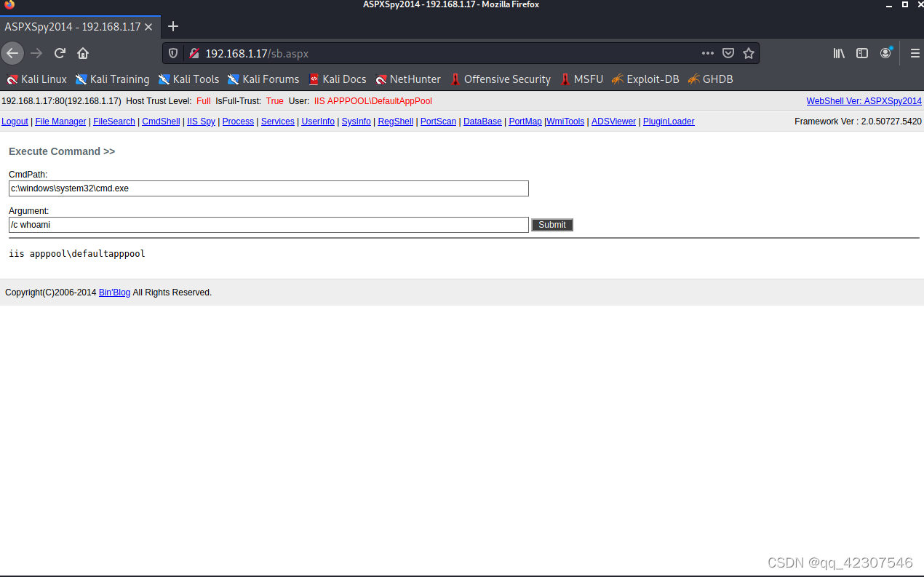Open the Services page
Screen dimensions: 924x577
[x=278, y=122]
